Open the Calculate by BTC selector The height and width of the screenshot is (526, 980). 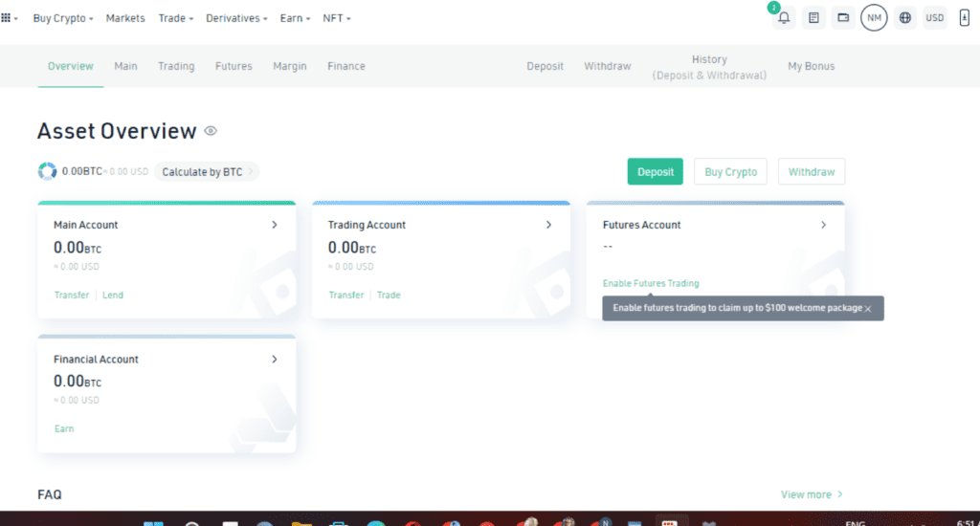(x=207, y=172)
